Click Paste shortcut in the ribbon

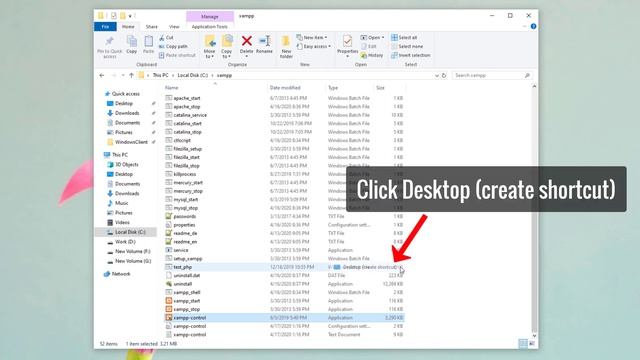point(177,55)
